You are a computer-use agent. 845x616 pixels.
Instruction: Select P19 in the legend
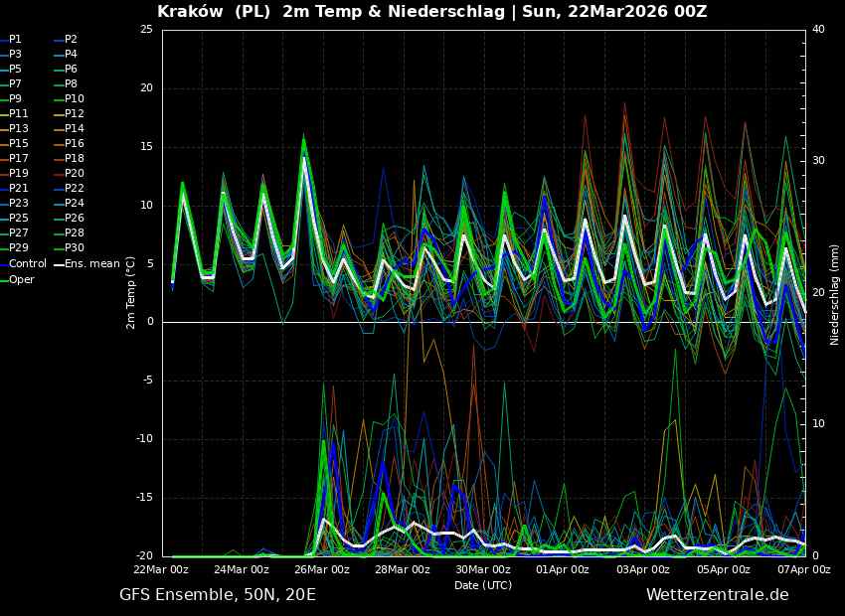pyautogui.click(x=14, y=174)
